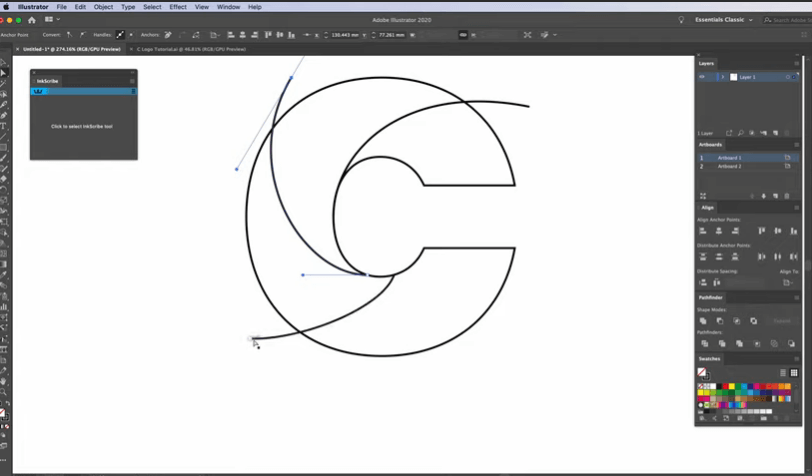Click the Discover lightbulb icon
This screenshot has height=476, width=812.
(x=681, y=20)
